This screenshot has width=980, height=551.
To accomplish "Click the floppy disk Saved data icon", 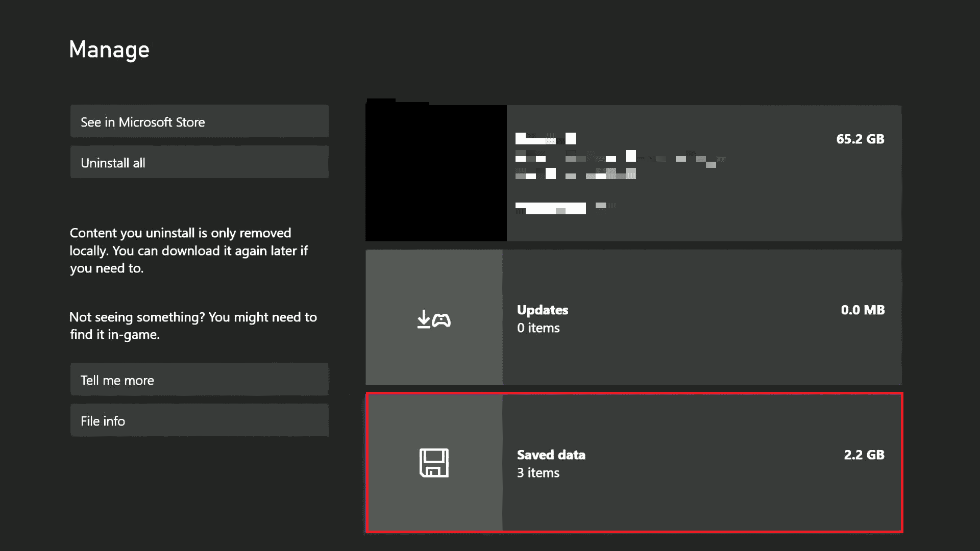I will [434, 463].
